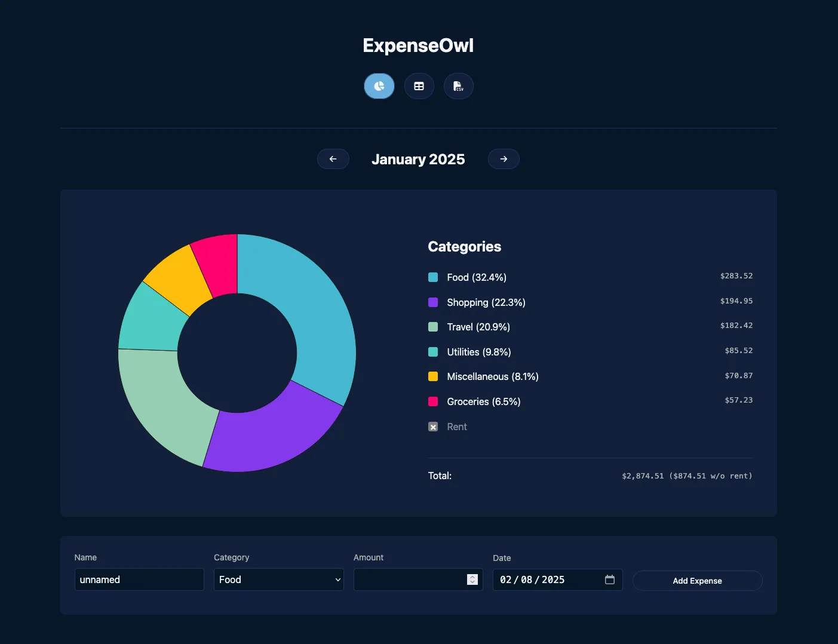Open the Category dropdown

point(278,579)
